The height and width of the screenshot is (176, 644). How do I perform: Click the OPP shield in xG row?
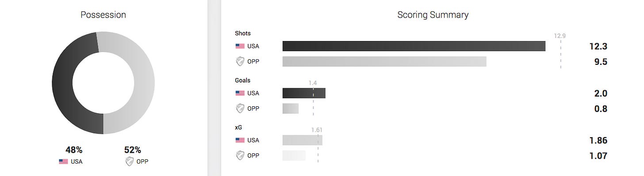240,156
